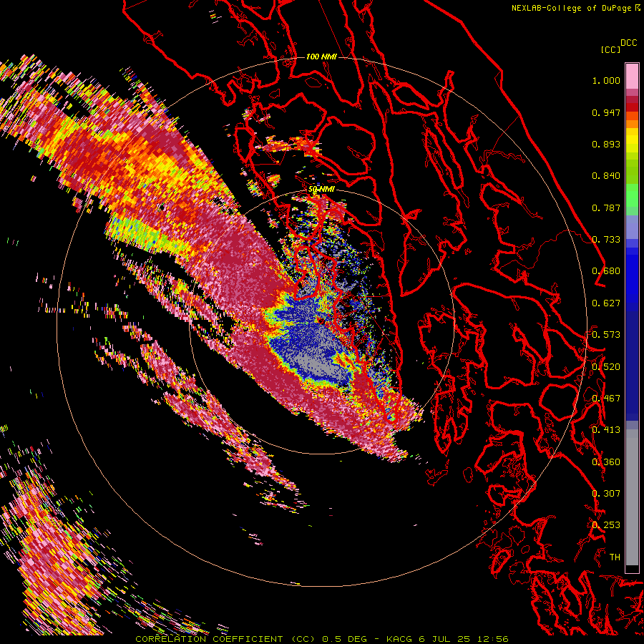Click the 100 NMI range ring label

coord(321,57)
